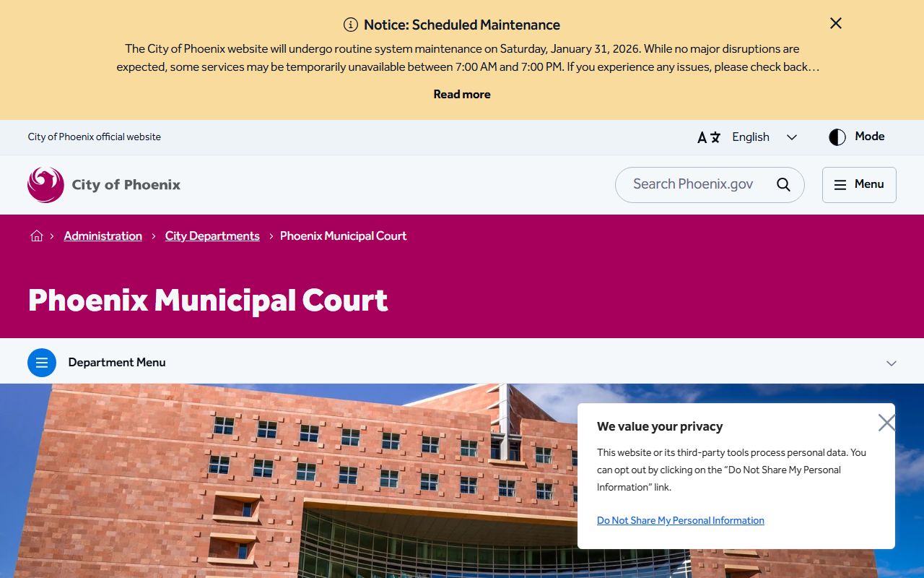Click the Phoenix Municipal Court breadcrumb text
This screenshot has height=578, width=924.
(344, 236)
